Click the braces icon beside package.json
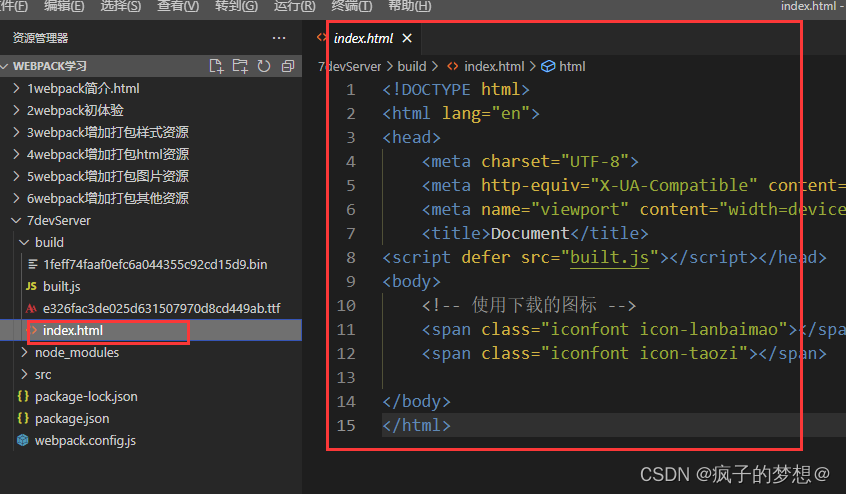Screen dimensions: 846x494 coord(23,418)
